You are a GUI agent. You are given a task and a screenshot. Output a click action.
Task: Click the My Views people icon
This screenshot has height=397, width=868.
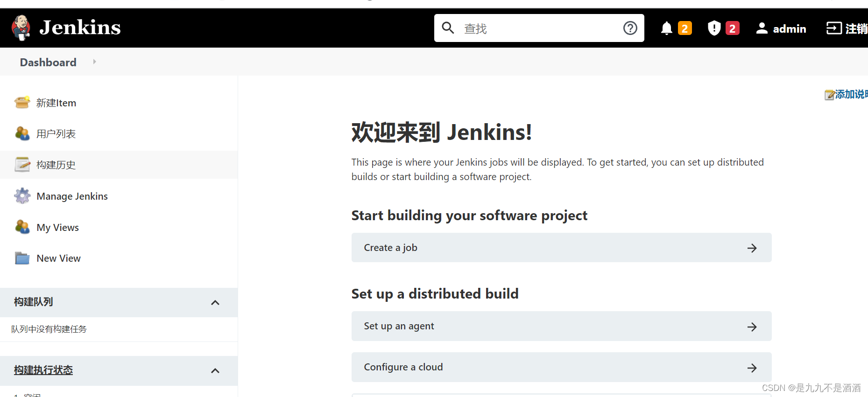(x=22, y=227)
